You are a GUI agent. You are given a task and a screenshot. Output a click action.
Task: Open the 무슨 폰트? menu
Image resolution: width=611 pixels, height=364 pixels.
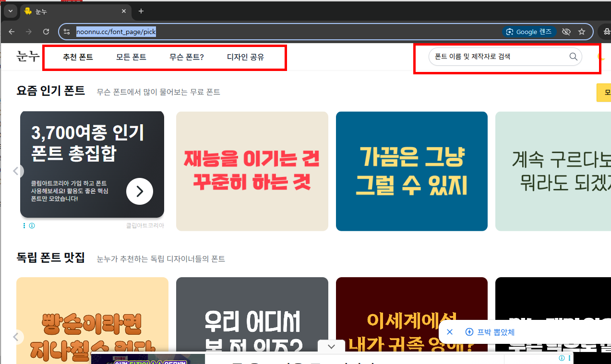tap(186, 56)
